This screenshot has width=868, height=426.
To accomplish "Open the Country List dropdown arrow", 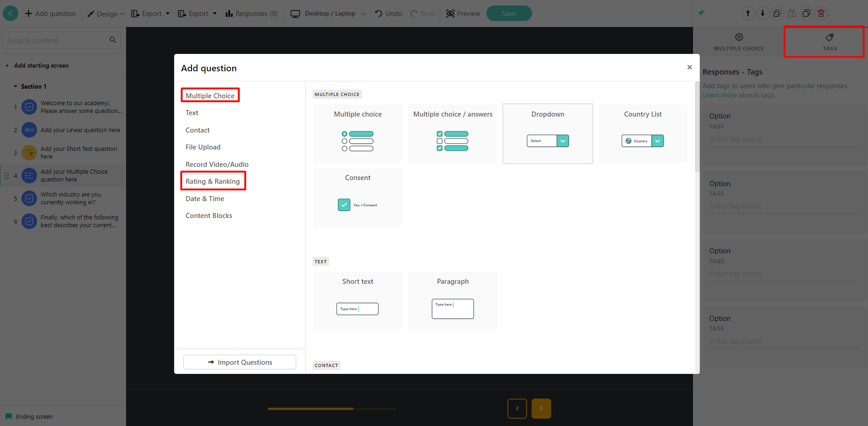I will 657,141.
